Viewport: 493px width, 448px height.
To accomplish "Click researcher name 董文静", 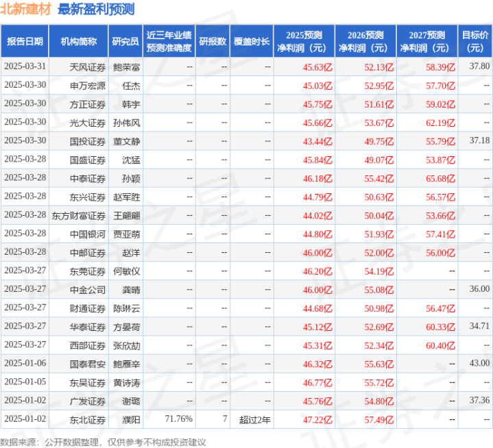I will coord(126,141).
